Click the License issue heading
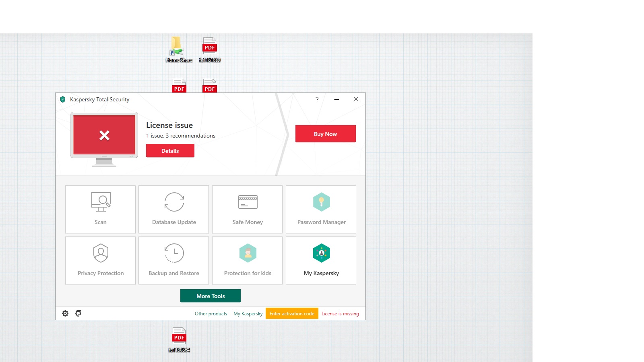644x362 pixels. (x=169, y=125)
